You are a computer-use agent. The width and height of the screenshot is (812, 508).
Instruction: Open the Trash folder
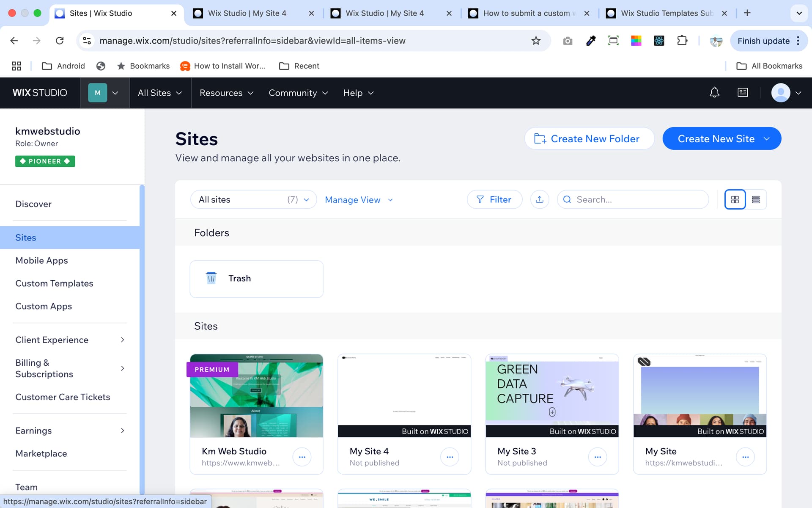point(256,279)
